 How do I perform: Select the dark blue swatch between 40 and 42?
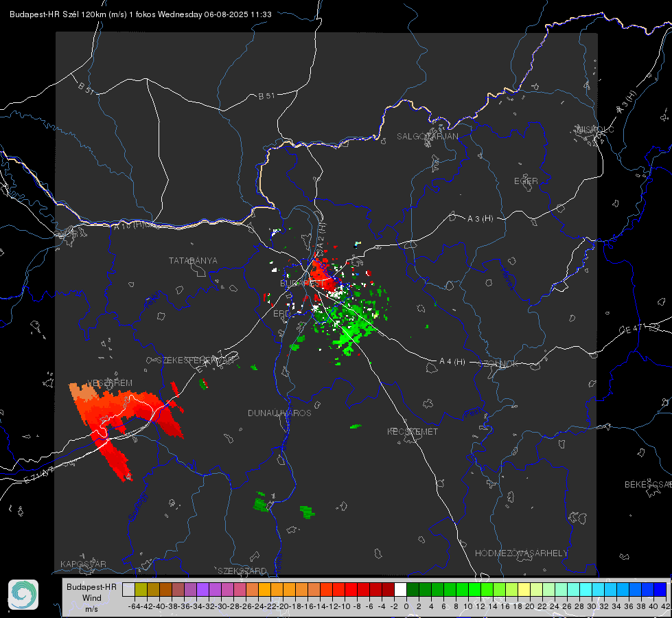(660, 589)
